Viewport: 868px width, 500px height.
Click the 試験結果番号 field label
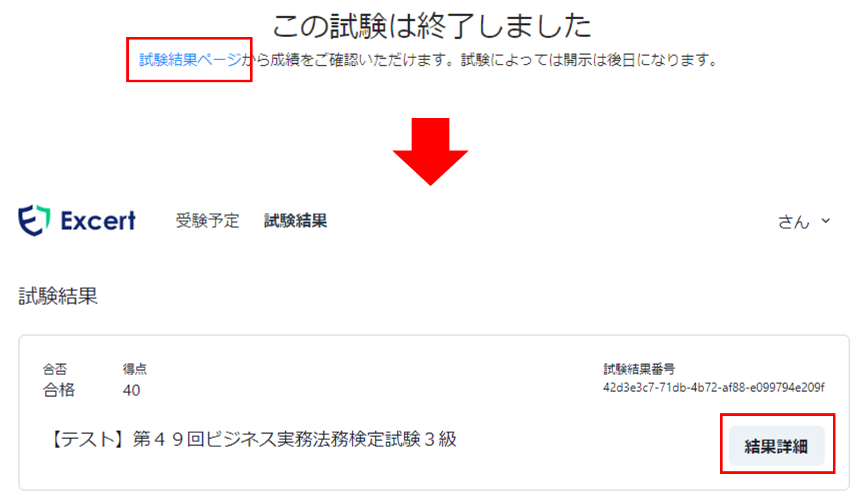(x=639, y=369)
